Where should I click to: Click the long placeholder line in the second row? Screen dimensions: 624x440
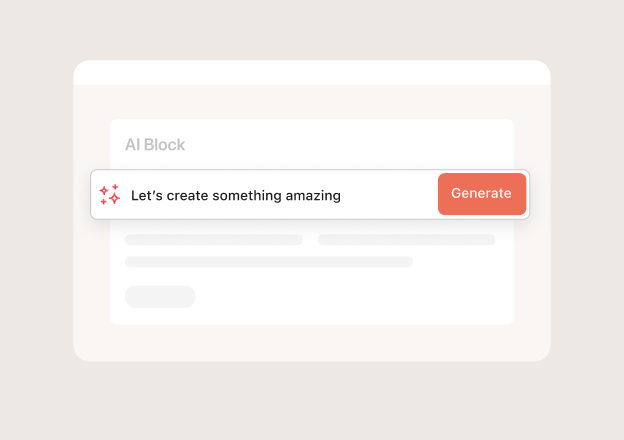(x=268, y=262)
